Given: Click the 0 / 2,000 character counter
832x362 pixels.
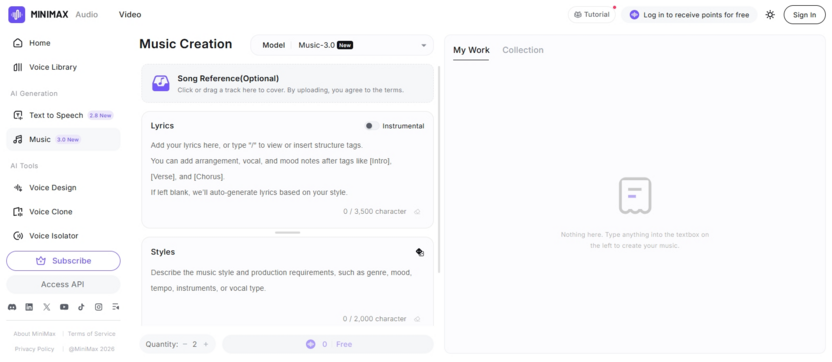Looking at the screenshot, I should point(375,319).
